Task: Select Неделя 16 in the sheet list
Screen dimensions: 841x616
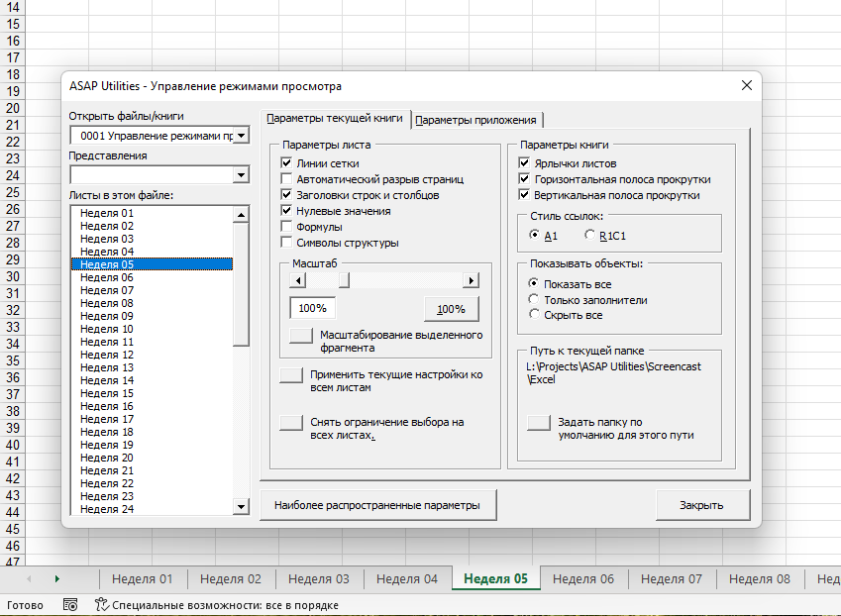Action: (152, 406)
